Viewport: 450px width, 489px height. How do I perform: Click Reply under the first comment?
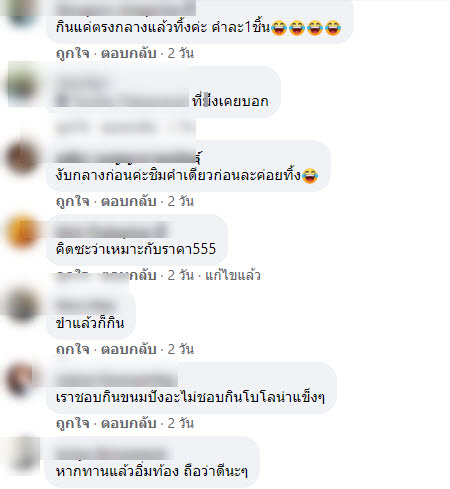(x=129, y=53)
